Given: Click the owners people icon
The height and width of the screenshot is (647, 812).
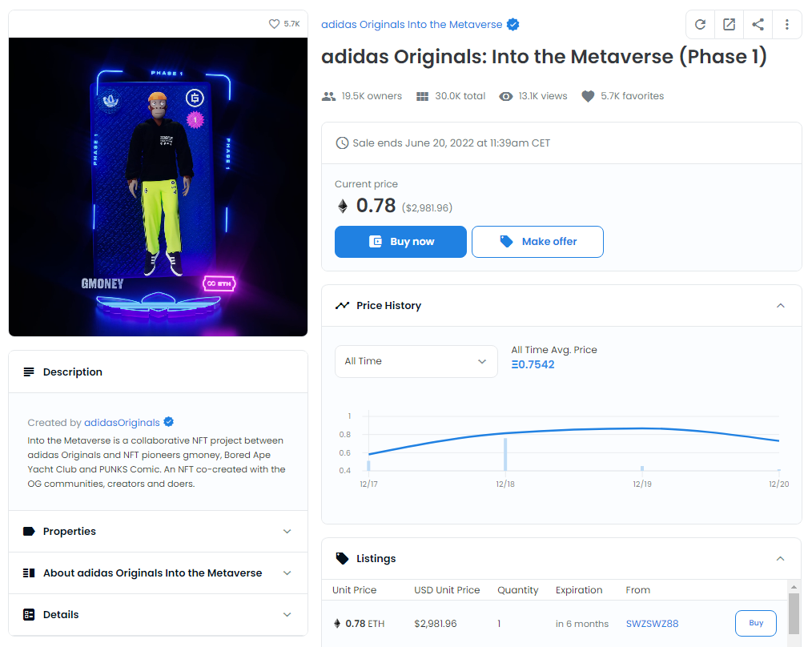Looking at the screenshot, I should (328, 96).
